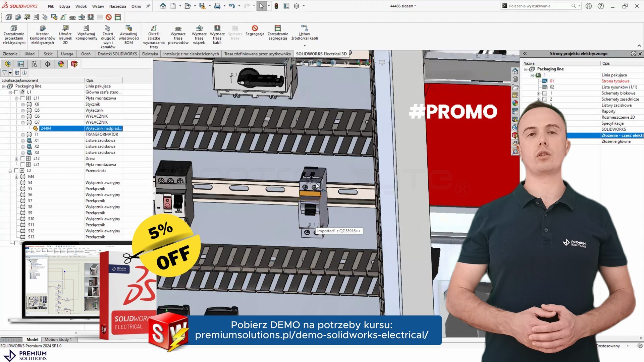This screenshot has width=644, height=362.
Task: Open the Options gear icon
Action: click(x=297, y=6)
